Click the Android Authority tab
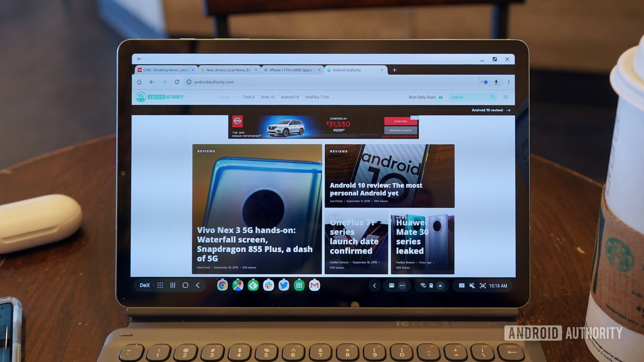 point(354,70)
